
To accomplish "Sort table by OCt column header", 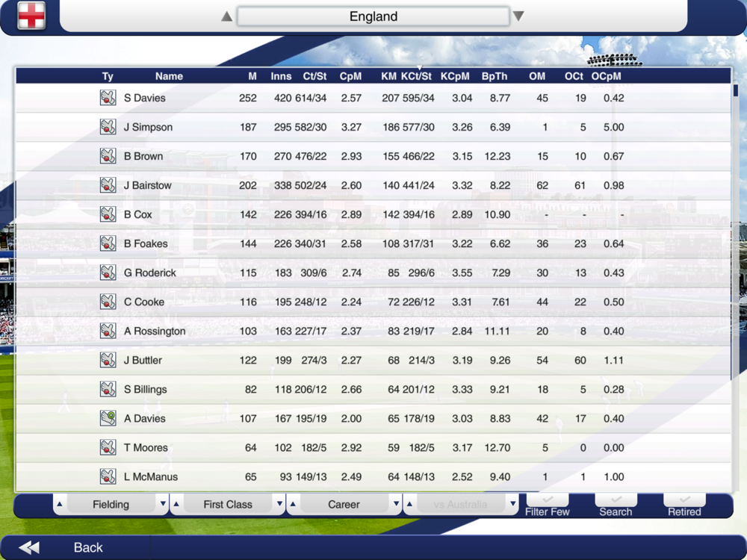I will (574, 76).
